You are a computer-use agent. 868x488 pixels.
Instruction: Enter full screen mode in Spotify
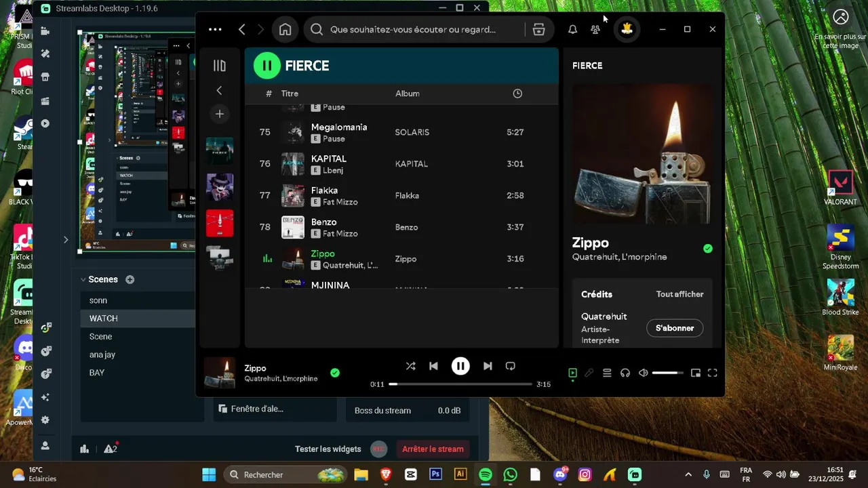[x=713, y=373]
